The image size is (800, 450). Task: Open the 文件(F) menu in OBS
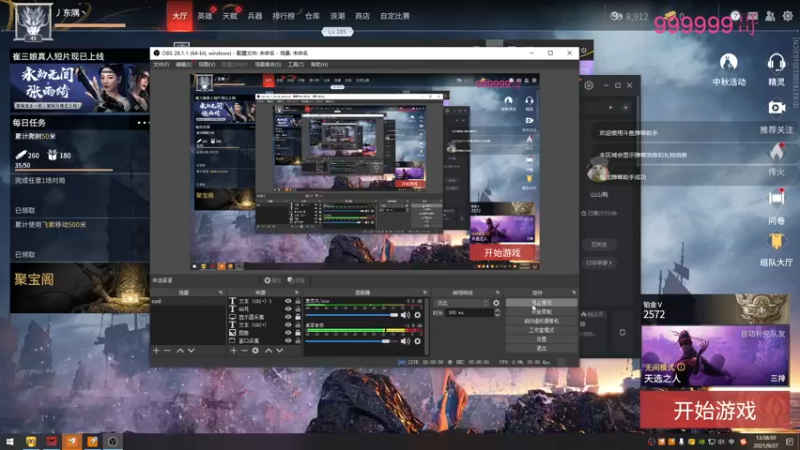click(161, 65)
